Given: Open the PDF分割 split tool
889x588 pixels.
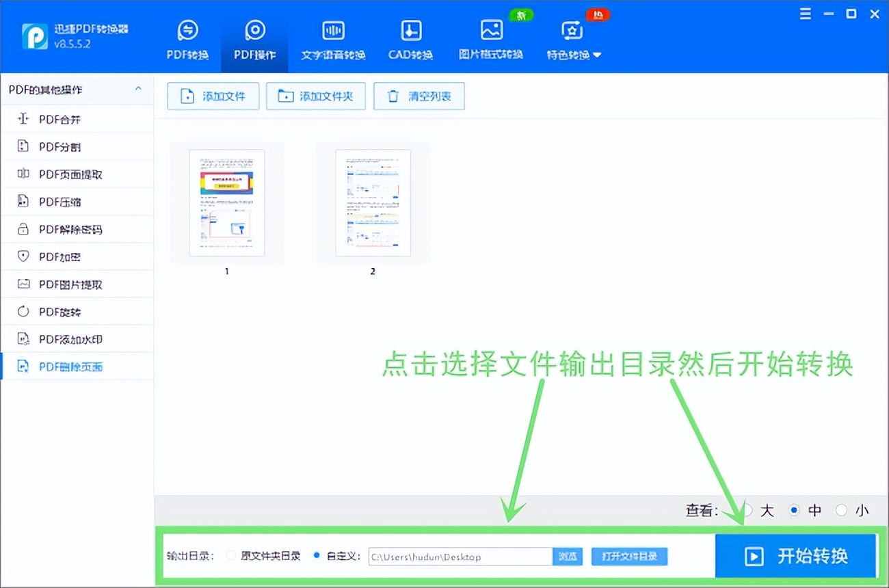Looking at the screenshot, I should pos(58,146).
